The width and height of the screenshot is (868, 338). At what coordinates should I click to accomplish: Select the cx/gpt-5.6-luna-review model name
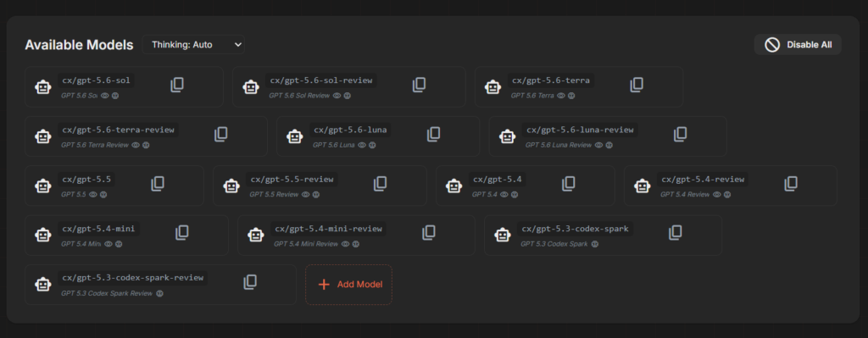coord(580,130)
